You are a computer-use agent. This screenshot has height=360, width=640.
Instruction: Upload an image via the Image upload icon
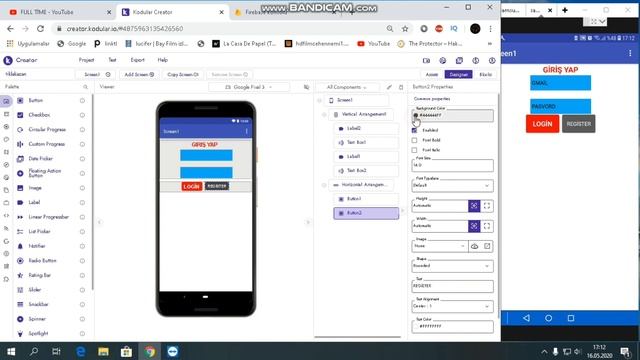coord(474,246)
